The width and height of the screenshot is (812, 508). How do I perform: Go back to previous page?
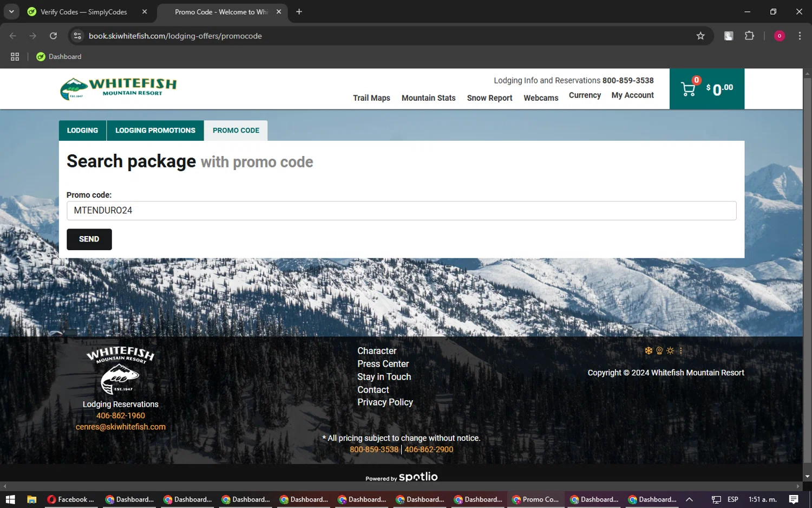(13, 36)
